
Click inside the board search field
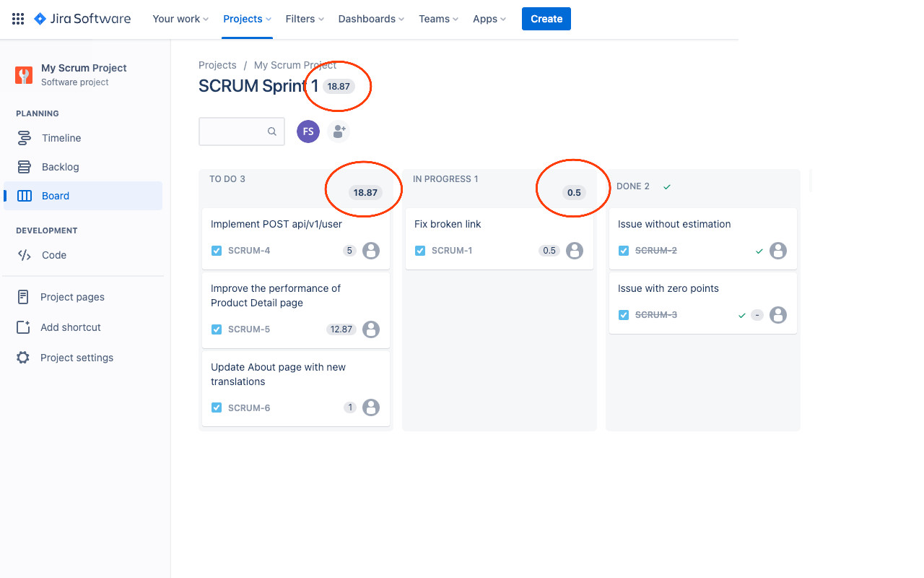[238, 131]
